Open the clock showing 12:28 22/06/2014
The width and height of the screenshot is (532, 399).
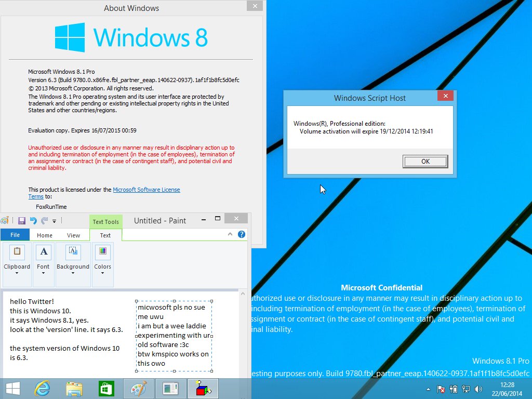tap(507, 389)
